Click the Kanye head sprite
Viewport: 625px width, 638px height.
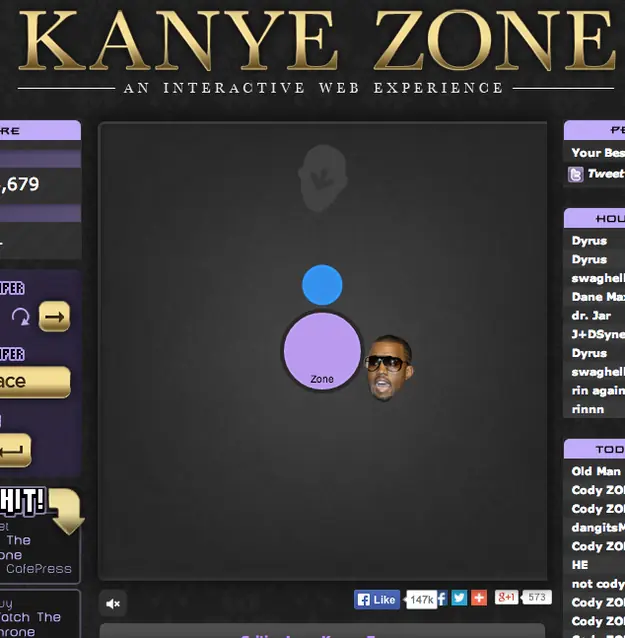tap(389, 368)
